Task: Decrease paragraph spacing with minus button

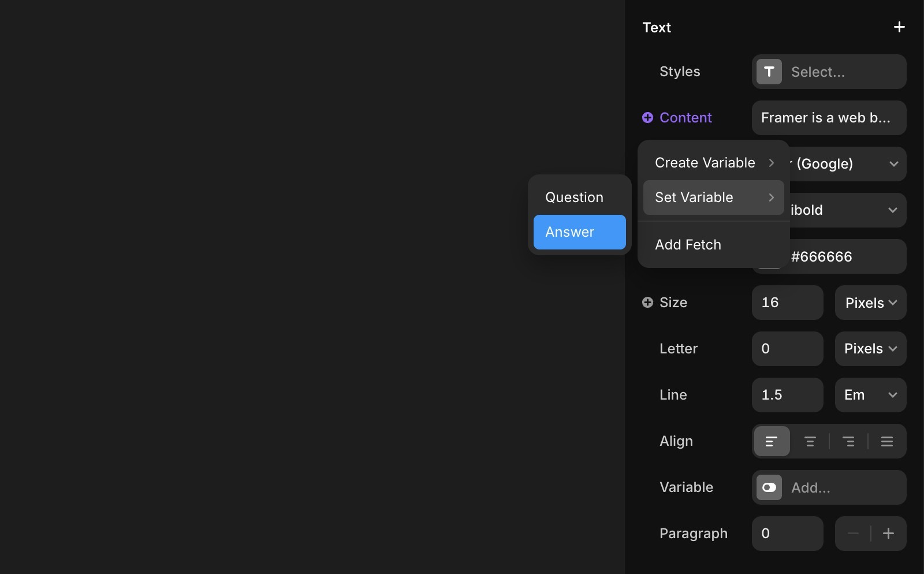Action: click(853, 534)
